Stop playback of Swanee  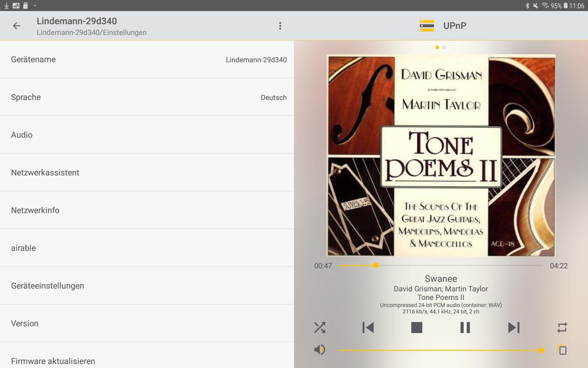416,327
